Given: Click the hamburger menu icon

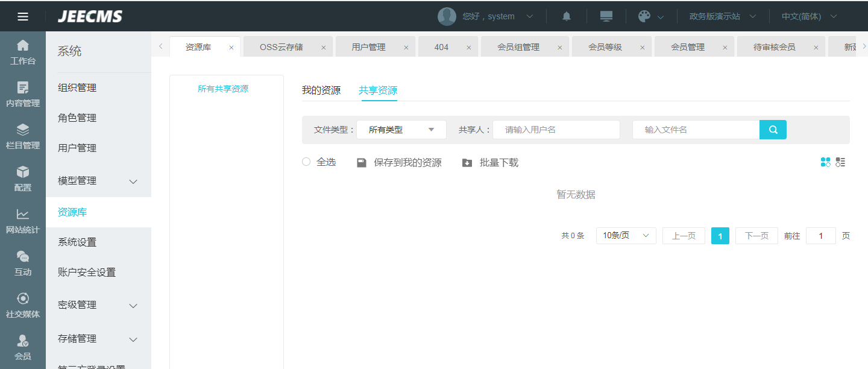Looking at the screenshot, I should [23, 16].
